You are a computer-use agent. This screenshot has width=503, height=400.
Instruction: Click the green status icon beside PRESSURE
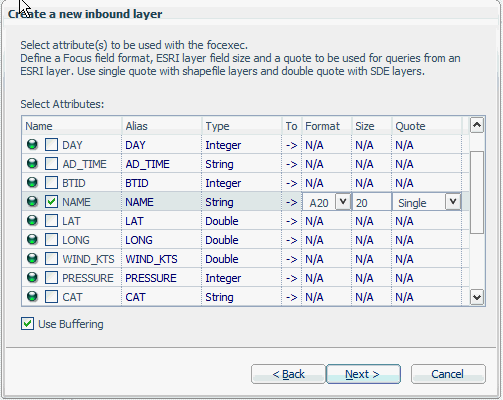(x=32, y=278)
